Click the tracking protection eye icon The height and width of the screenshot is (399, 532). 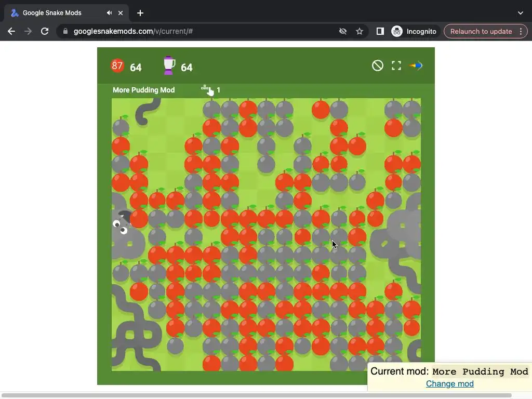pyautogui.click(x=343, y=31)
